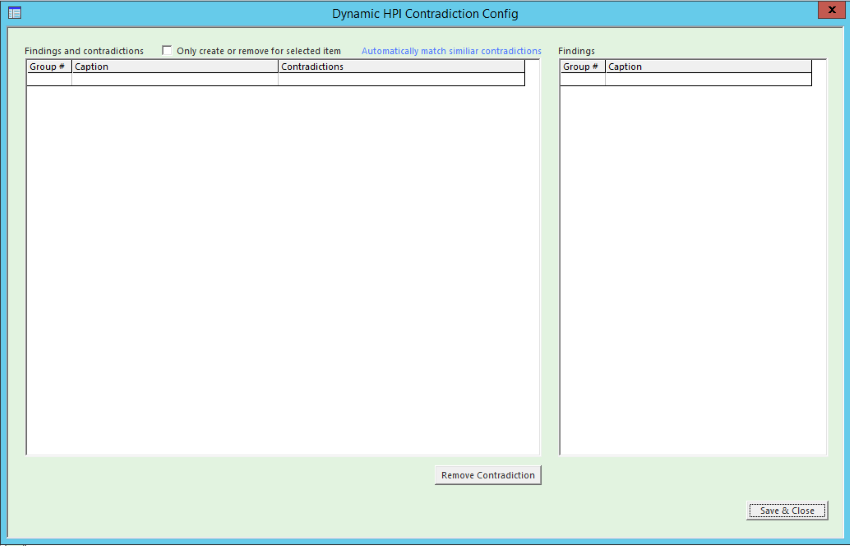The height and width of the screenshot is (546, 850).
Task: Click empty Group # cell in right Findings table
Action: pos(583,79)
